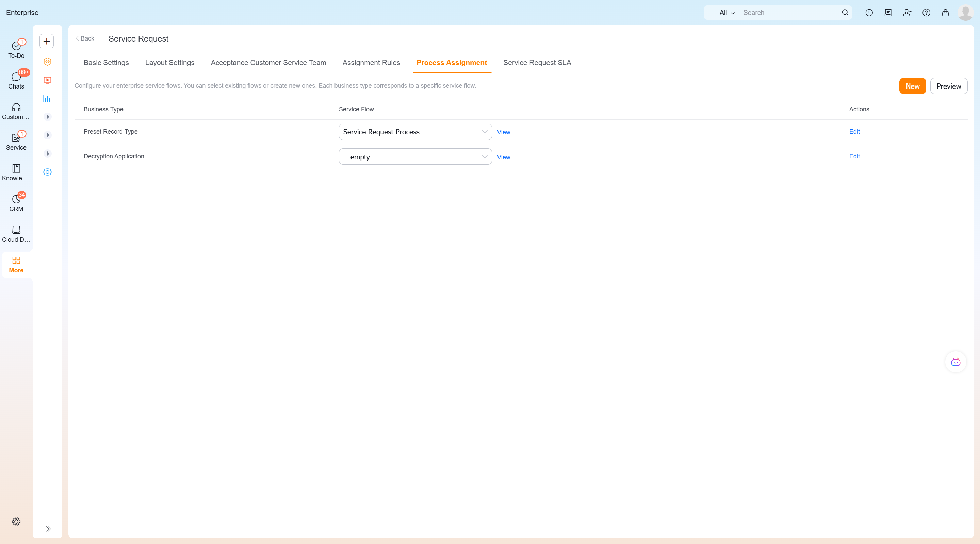Open the Chats section in the sidebar
Screen dimensions: 980x544
tap(16, 80)
